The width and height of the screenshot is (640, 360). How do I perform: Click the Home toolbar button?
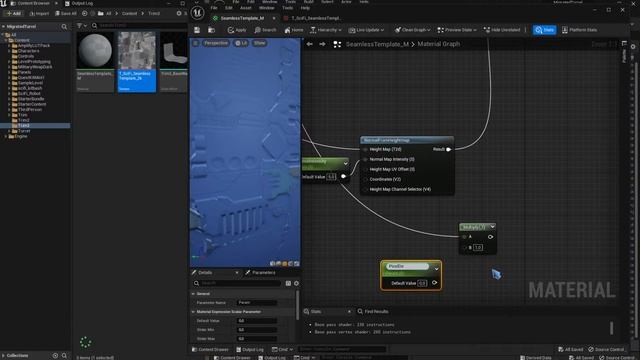294,30
